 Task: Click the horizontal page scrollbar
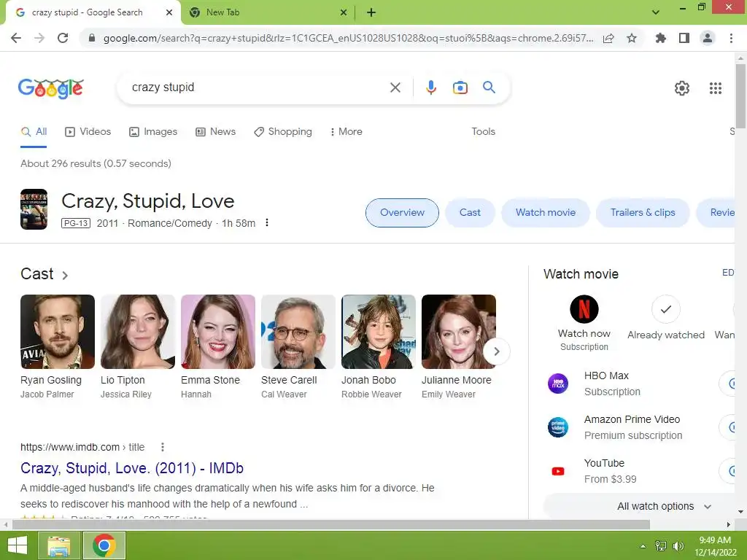[x=331, y=525]
